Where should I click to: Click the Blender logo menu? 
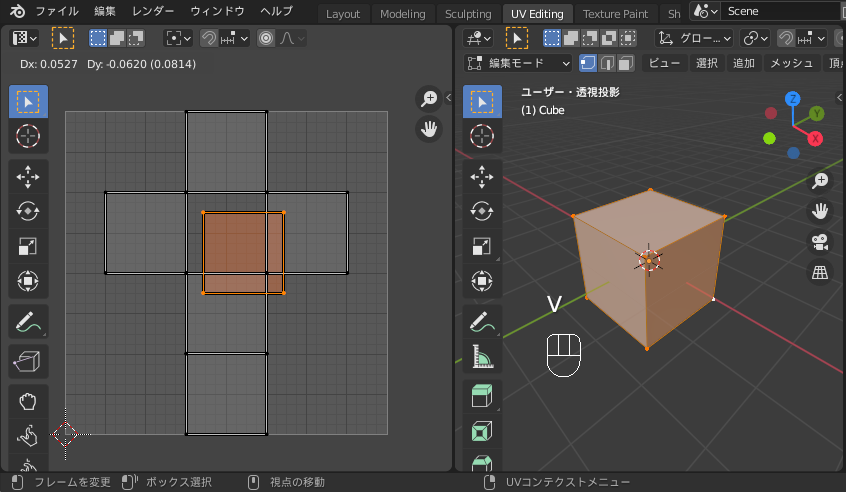click(x=17, y=11)
